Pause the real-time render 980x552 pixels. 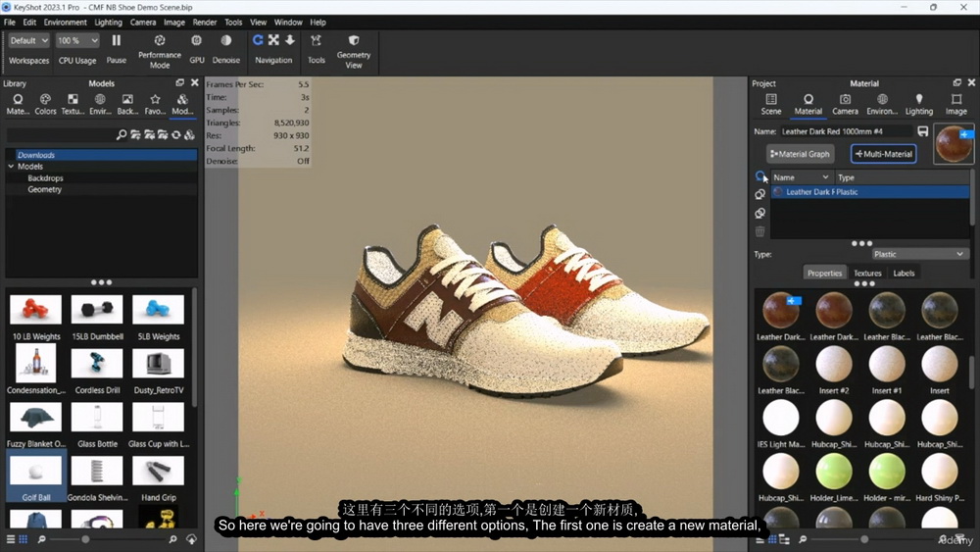117,49
